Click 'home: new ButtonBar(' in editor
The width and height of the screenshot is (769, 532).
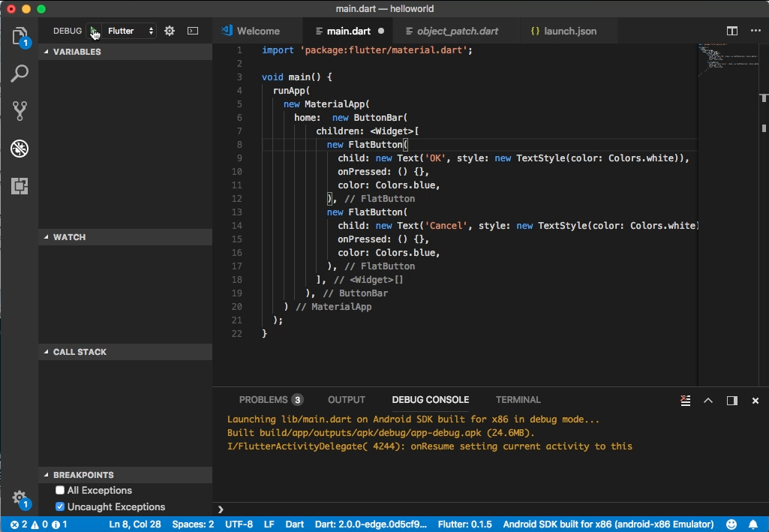click(x=350, y=118)
